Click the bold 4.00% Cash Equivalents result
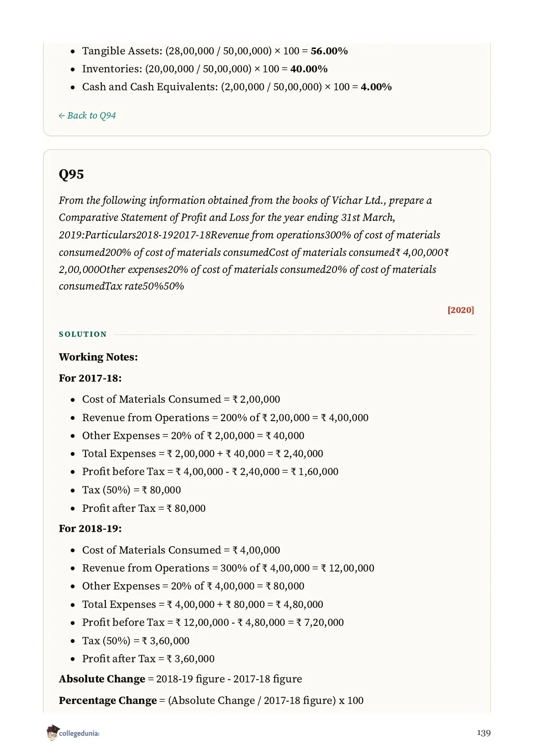The image size is (534, 756). click(x=376, y=87)
